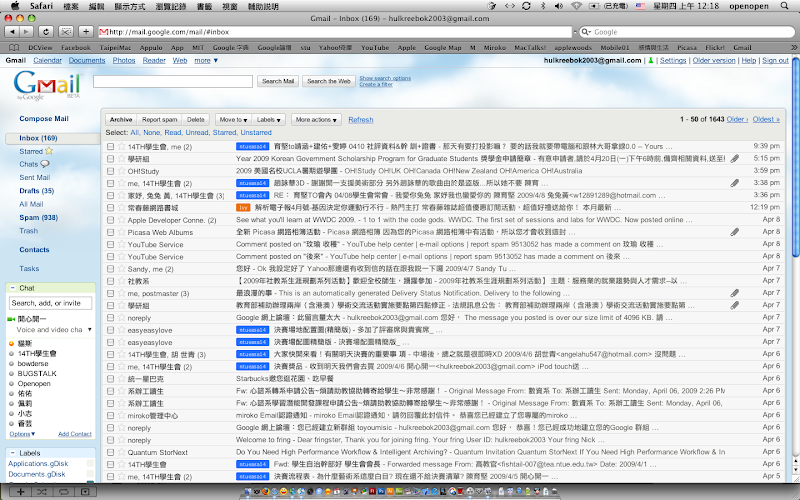Click the Safari address bar
Viewport: 800px width, 500px height.
point(335,32)
